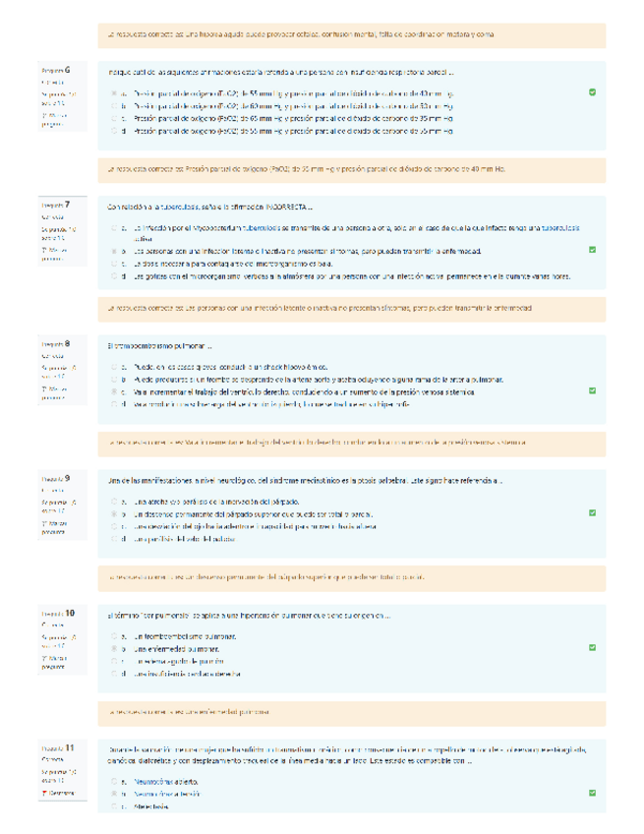Select option b about thrombus in question 8
The height and width of the screenshot is (834, 644).
coord(114,380)
